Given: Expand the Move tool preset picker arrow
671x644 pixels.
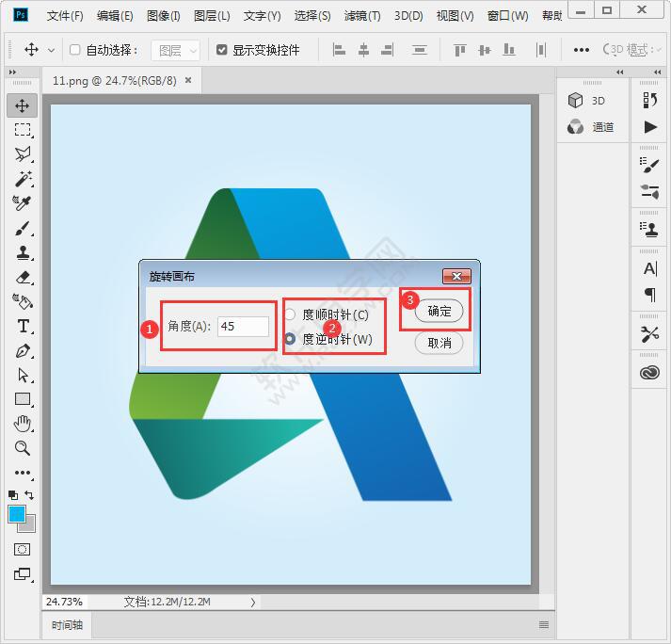Looking at the screenshot, I should tap(51, 50).
